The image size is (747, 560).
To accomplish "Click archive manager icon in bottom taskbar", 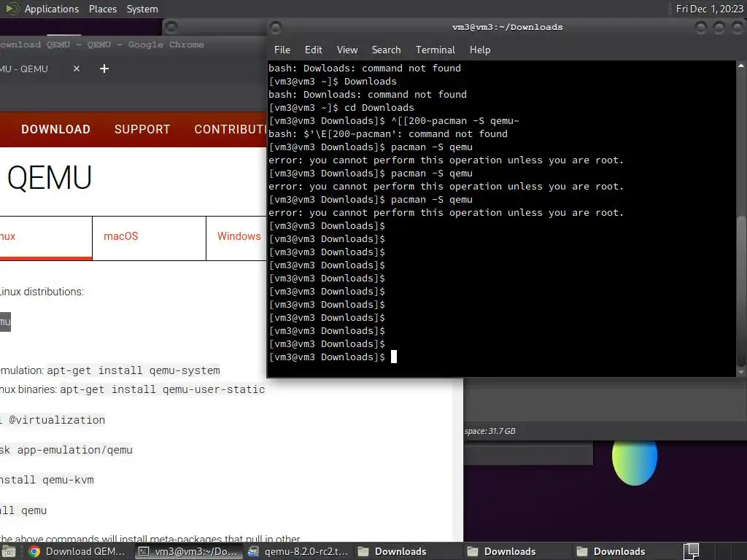I will tap(253, 551).
